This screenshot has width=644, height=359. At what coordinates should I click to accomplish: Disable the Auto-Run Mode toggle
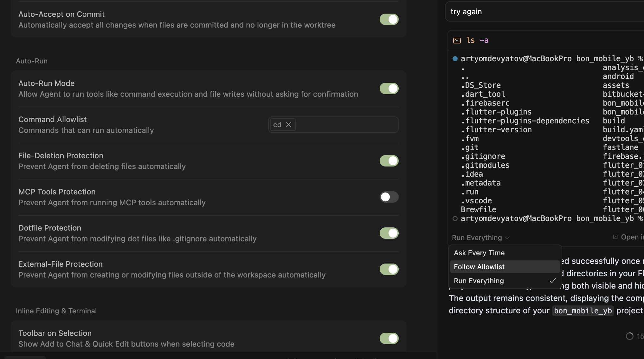(389, 88)
